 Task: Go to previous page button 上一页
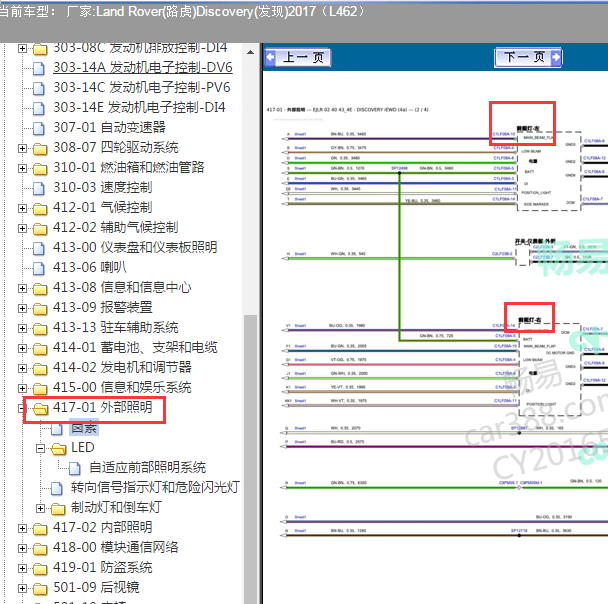(298, 57)
